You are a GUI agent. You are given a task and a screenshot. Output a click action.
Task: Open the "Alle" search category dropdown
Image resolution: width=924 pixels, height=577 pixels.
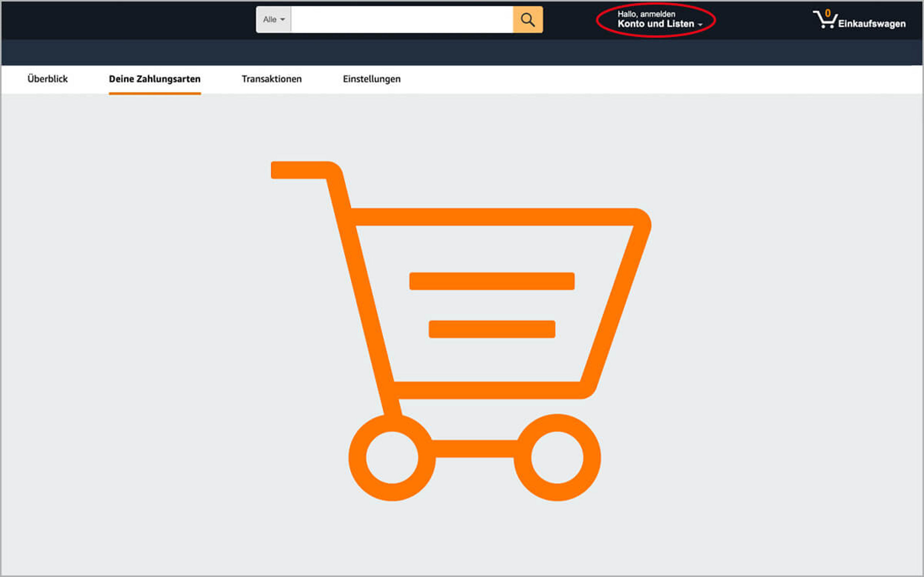tap(274, 19)
